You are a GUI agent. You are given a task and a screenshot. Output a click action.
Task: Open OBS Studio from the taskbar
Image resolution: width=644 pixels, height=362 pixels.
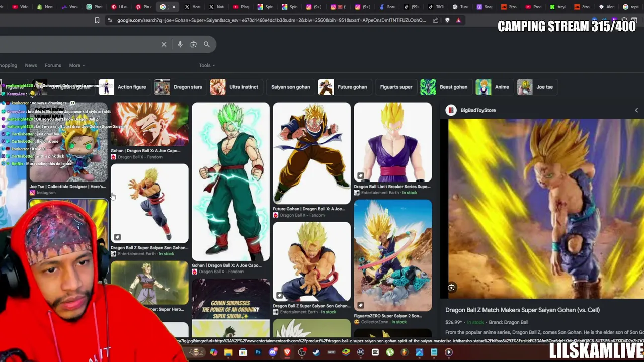(x=302, y=352)
